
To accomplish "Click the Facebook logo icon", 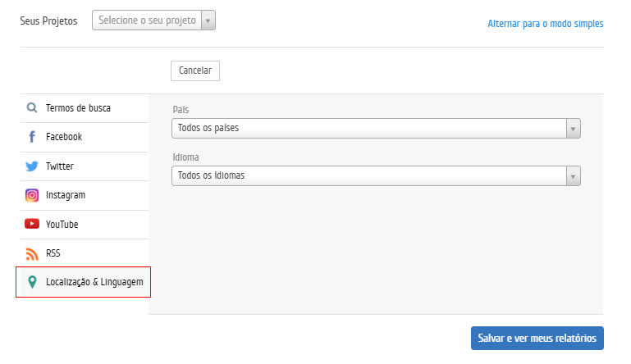I will 32,137.
